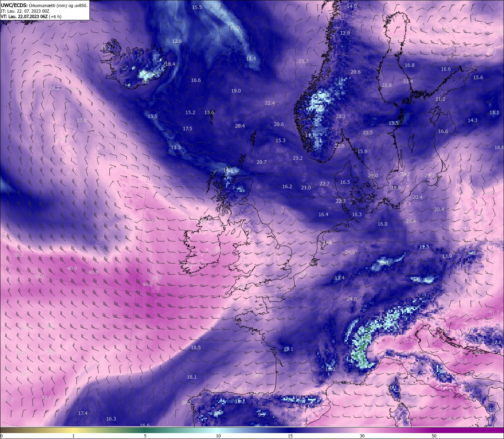Click the 10 tick on the colour scale
504x439 pixels.
tap(218, 436)
